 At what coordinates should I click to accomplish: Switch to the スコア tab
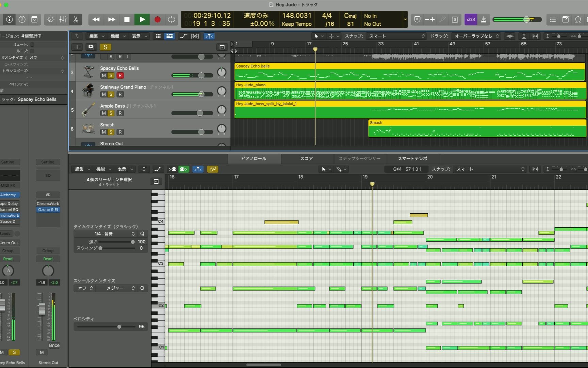click(307, 158)
